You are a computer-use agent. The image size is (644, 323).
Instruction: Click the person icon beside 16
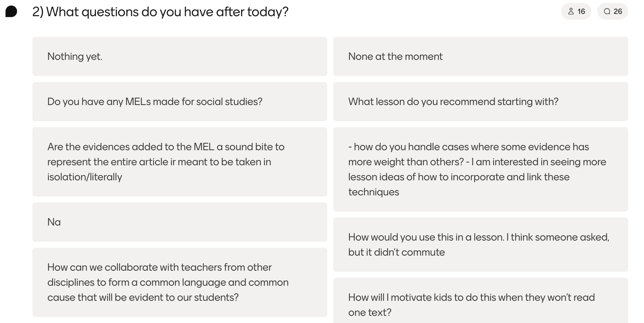[x=571, y=12]
